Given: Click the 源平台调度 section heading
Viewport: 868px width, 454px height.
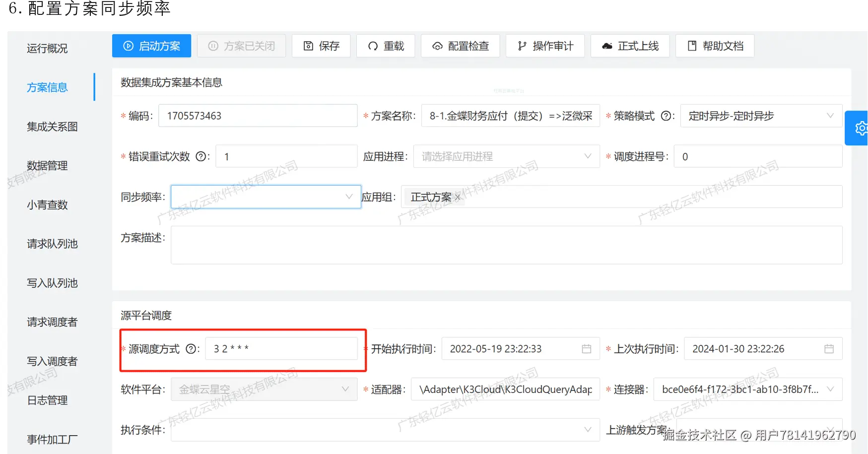Looking at the screenshot, I should coord(146,316).
